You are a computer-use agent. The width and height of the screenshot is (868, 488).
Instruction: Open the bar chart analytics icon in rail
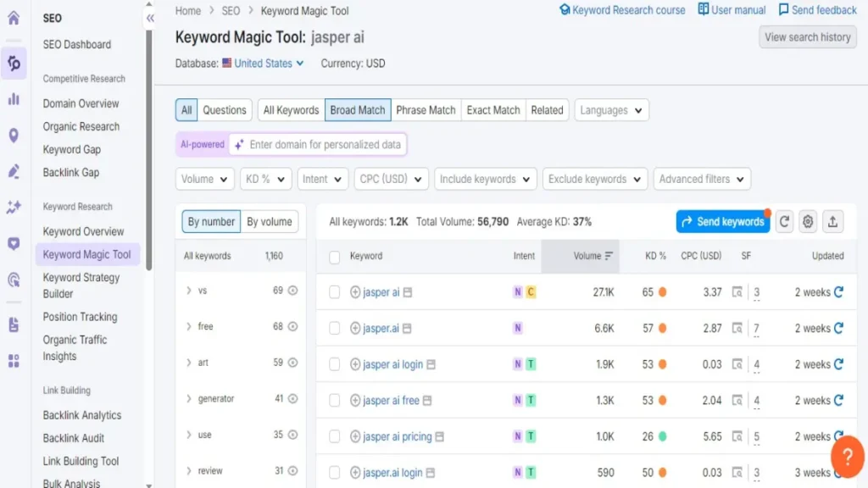coord(14,99)
